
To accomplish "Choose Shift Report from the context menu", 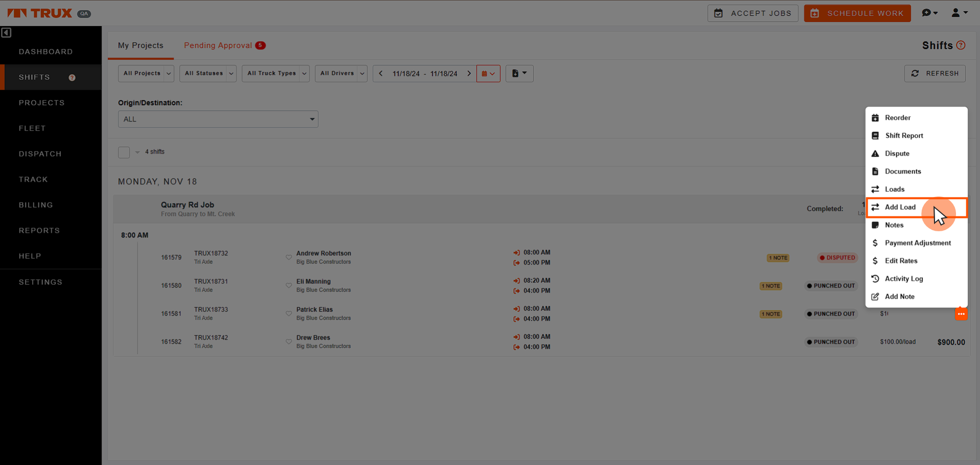I will [x=916, y=136].
